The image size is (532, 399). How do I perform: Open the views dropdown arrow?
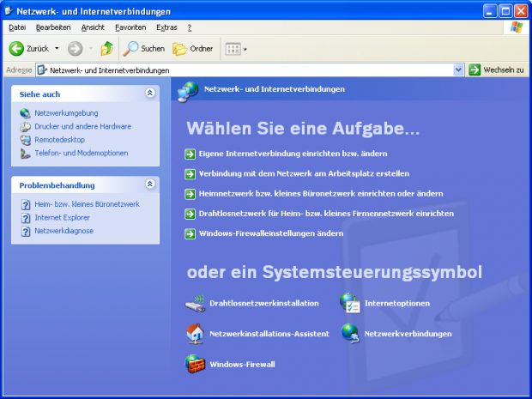click(x=245, y=49)
